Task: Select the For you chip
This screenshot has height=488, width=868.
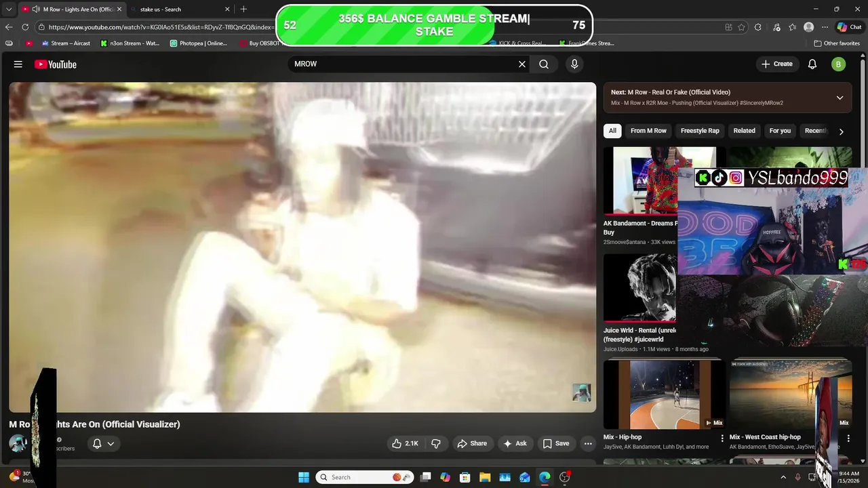Action: 780,131
